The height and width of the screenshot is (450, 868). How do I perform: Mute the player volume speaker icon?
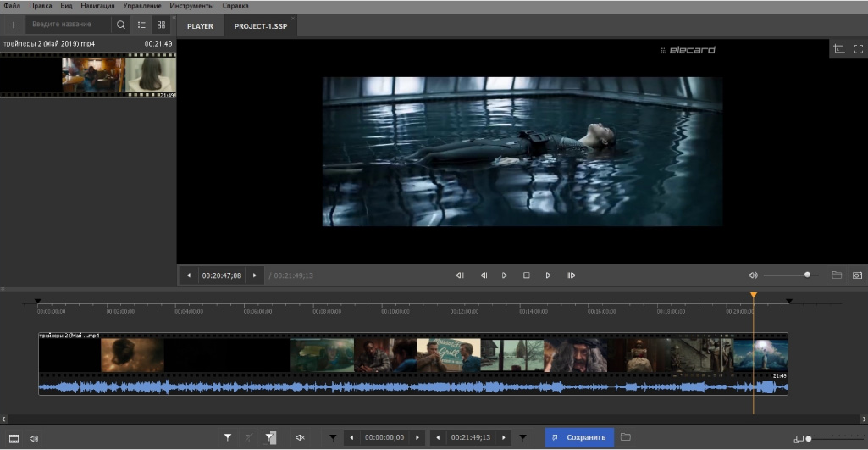(752, 275)
